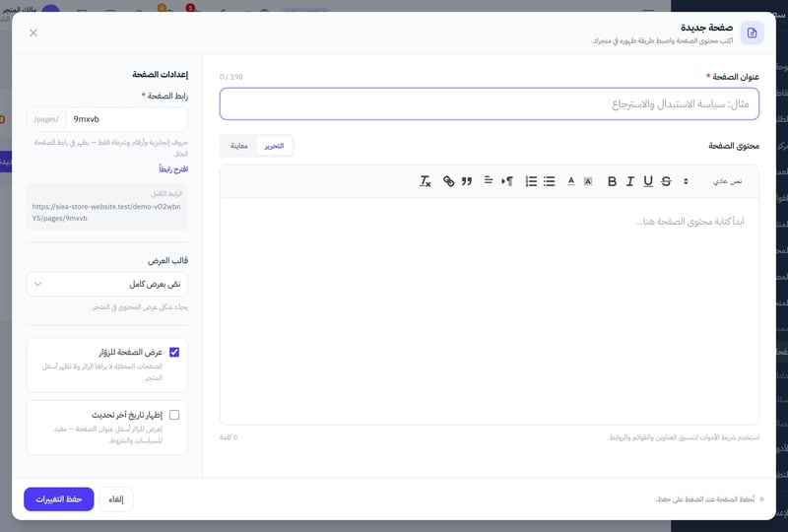Enable 'إظهار تاريخ آخر تحديث' checkbox
This screenshot has height=532, width=788.
[174, 415]
